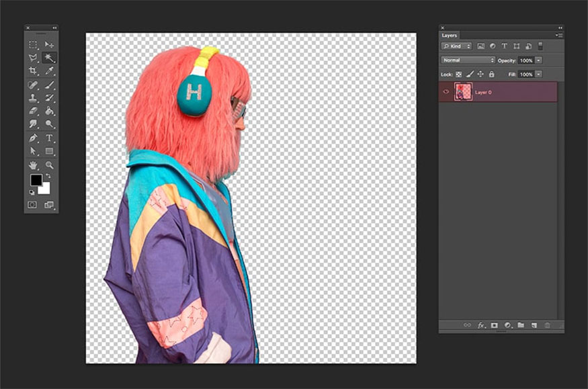This screenshot has height=389, width=588.
Task: Turn layer filtering on or off
Action: pos(540,46)
